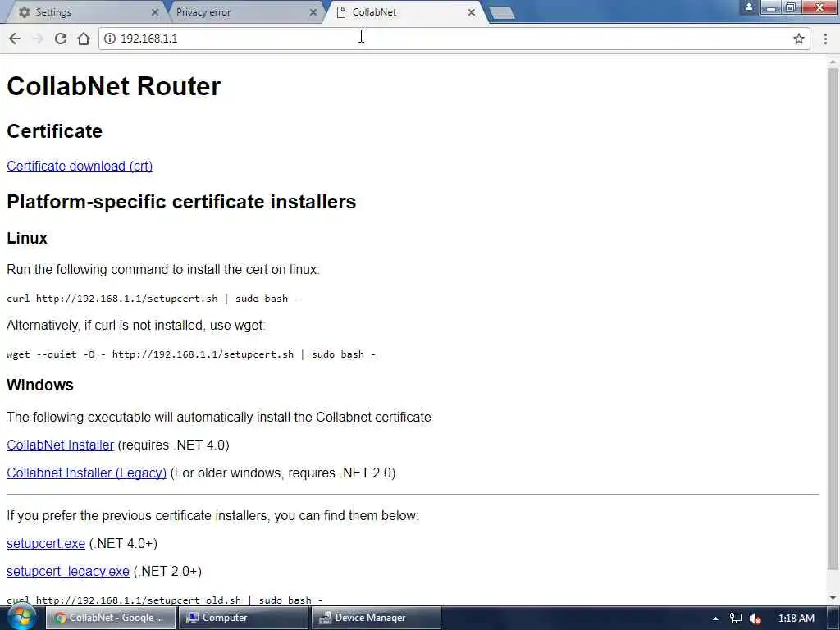Reload the current page
Screen dimensions: 840x630
61,39
